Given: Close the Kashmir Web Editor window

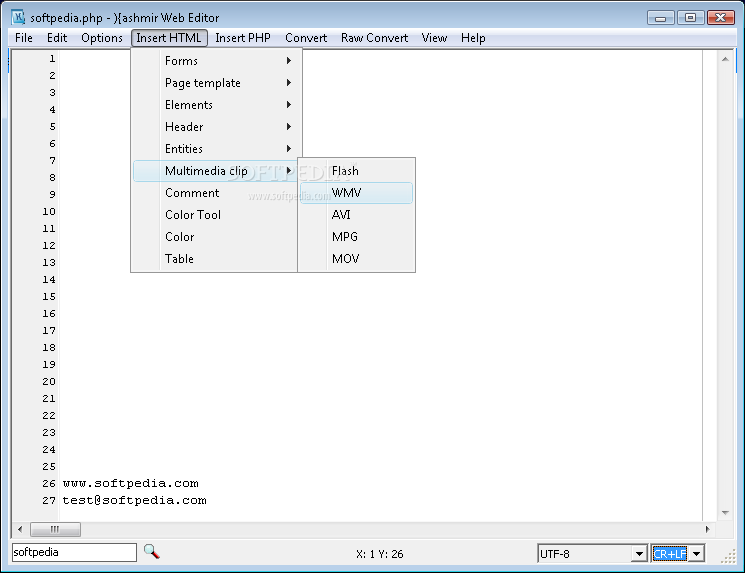Looking at the screenshot, I should tap(721, 18).
